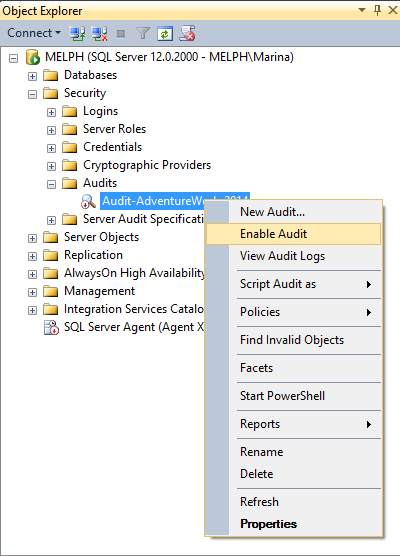The image size is (400, 556).
Task: Click the Connect Object Explorer toolbar icon
Action: click(x=77, y=33)
